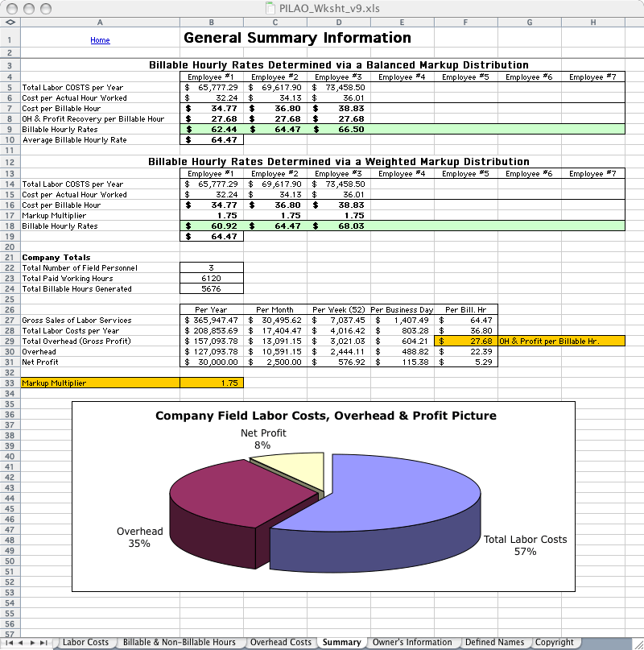Select row 18 header
This screenshot has height=650, width=644.
10,226
